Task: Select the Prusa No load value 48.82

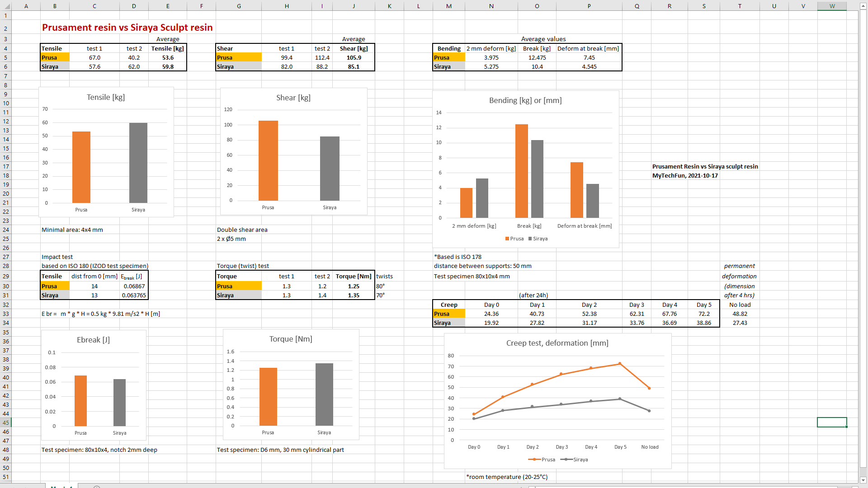Action: click(x=740, y=314)
